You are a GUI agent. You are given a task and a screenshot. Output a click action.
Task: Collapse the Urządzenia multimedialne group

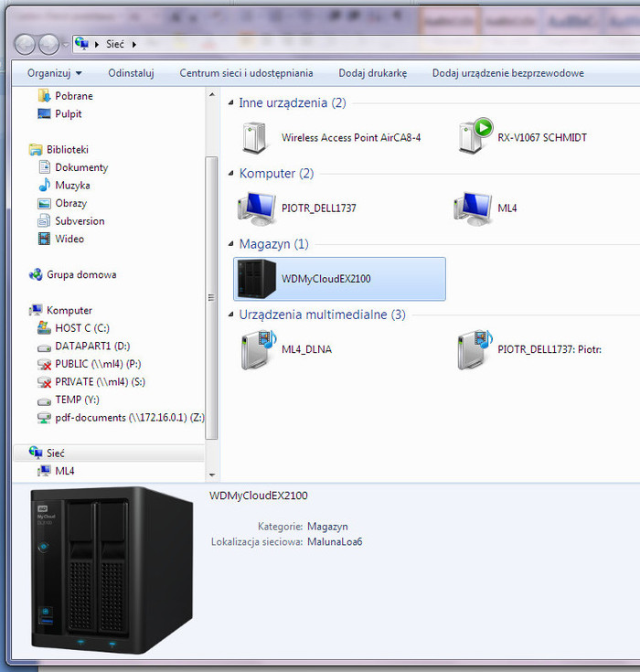(x=230, y=315)
